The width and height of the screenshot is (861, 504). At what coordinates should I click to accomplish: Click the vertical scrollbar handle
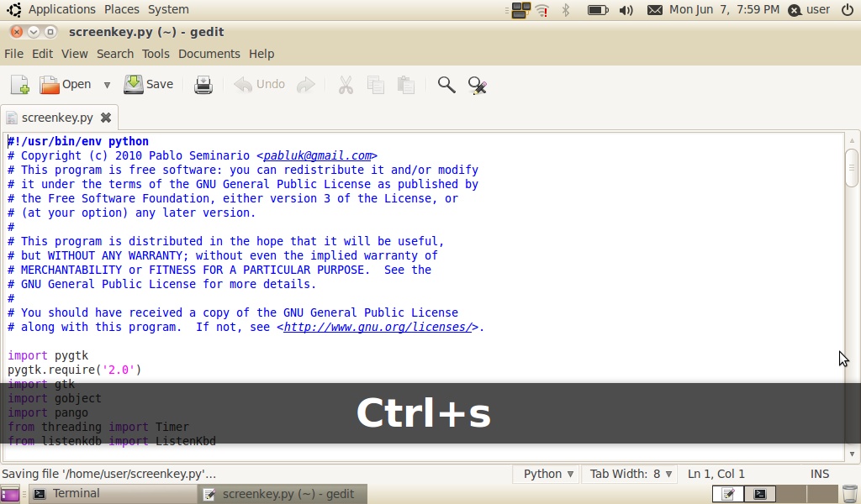coord(852,167)
